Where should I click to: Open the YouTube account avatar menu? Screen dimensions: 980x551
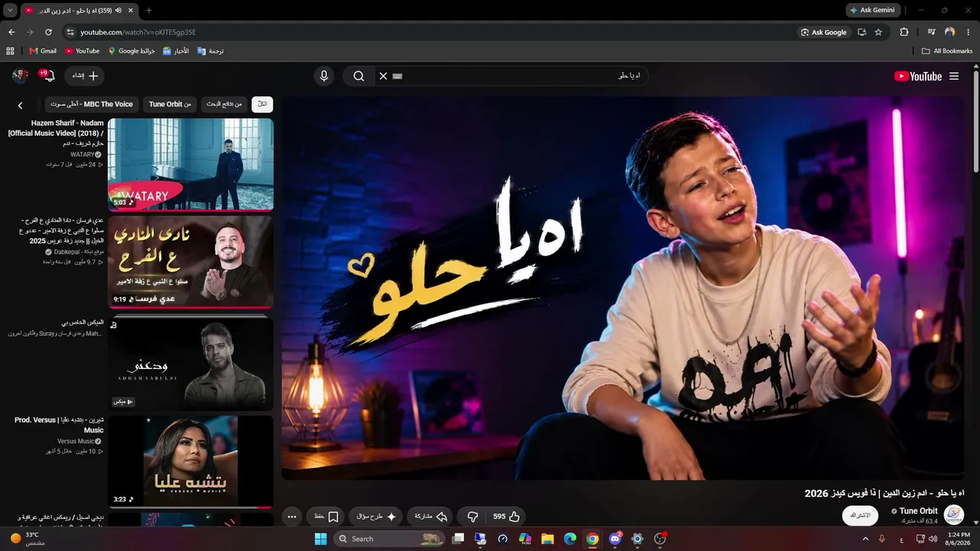pos(20,76)
